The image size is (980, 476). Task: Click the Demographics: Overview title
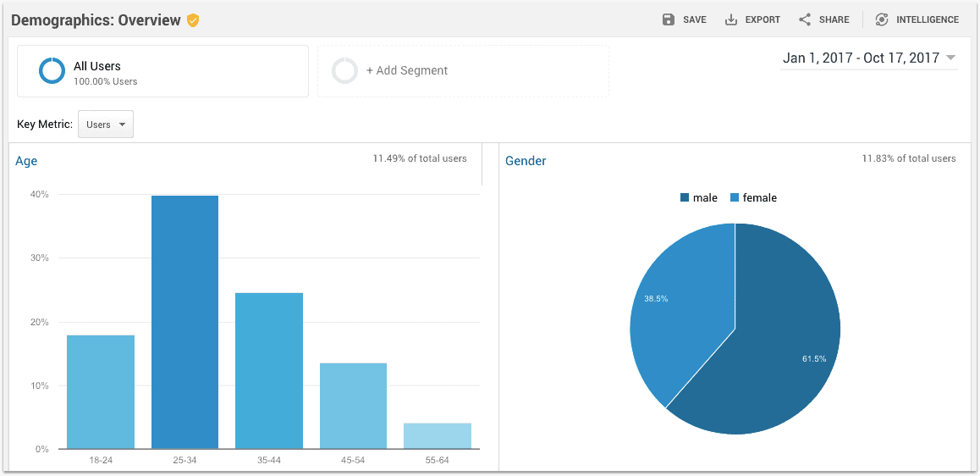(96, 20)
